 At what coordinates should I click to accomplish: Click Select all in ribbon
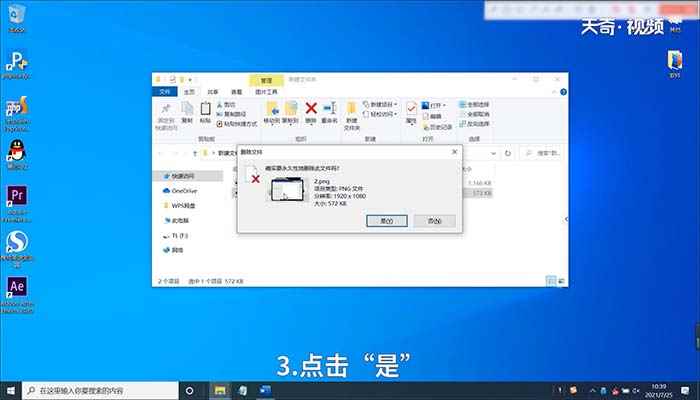tap(474, 104)
